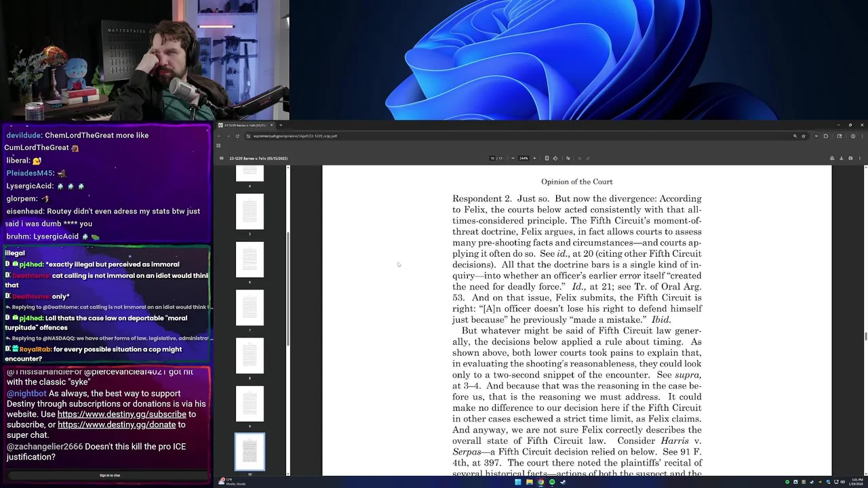Open page 5 thumbnail in sidebar
Image resolution: width=868 pixels, height=488 pixels.
point(250,211)
